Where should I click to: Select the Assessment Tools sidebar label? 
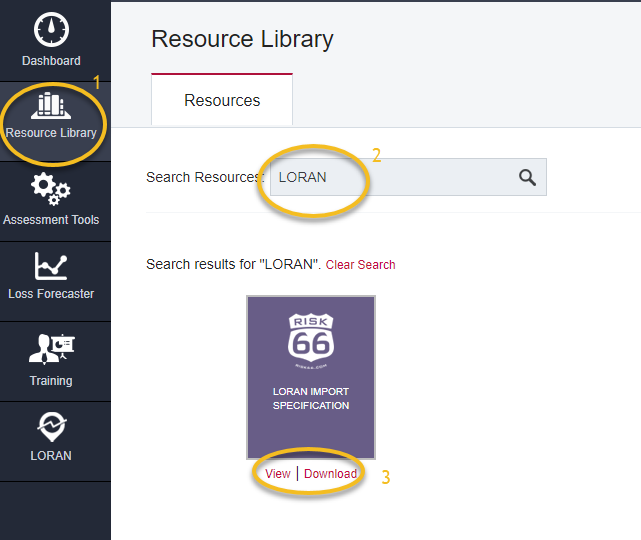coord(51,220)
